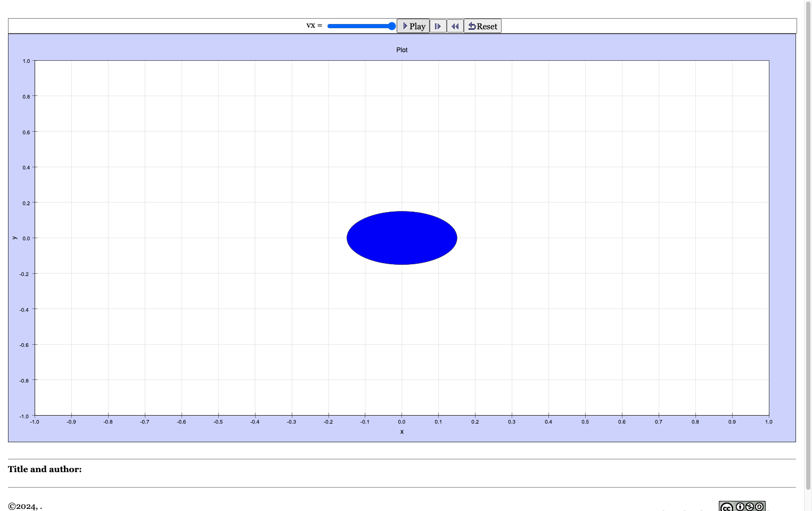The height and width of the screenshot is (511, 812).
Task: Click the blue ellipse in the plot
Action: click(x=402, y=238)
